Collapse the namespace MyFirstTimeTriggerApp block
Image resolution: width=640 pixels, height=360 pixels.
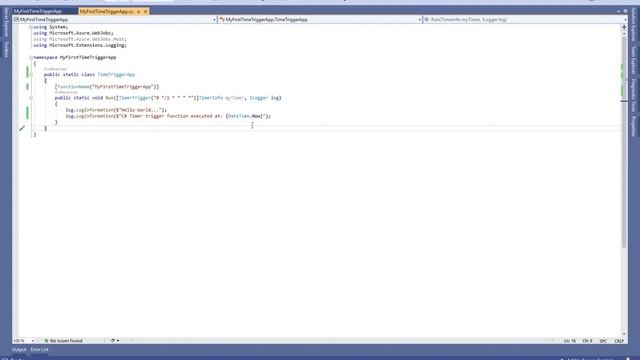pos(31,58)
